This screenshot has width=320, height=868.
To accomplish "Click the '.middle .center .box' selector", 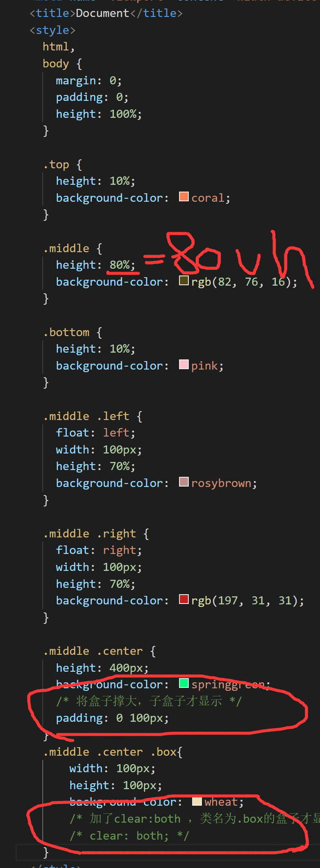I will [112, 752].
